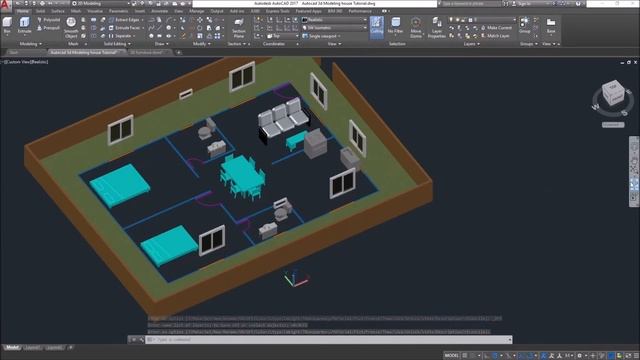Viewport: 640px width, 360px height.
Task: Click the Circle tool in Draw panel
Action: click(x=169, y=28)
